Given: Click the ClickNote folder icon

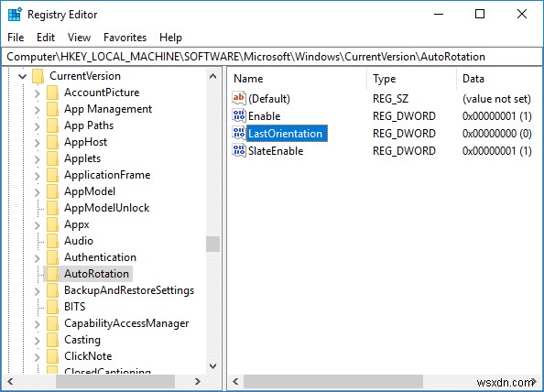Looking at the screenshot, I should pos(52,356).
